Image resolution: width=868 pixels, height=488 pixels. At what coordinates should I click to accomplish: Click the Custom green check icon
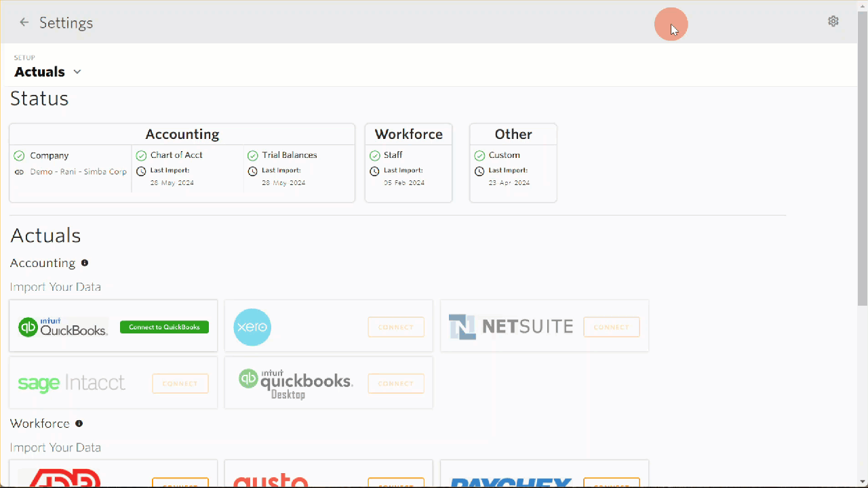click(479, 155)
